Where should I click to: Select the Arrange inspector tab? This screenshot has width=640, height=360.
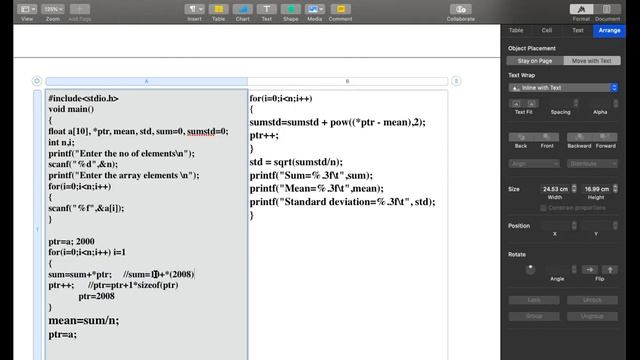pyautogui.click(x=609, y=31)
